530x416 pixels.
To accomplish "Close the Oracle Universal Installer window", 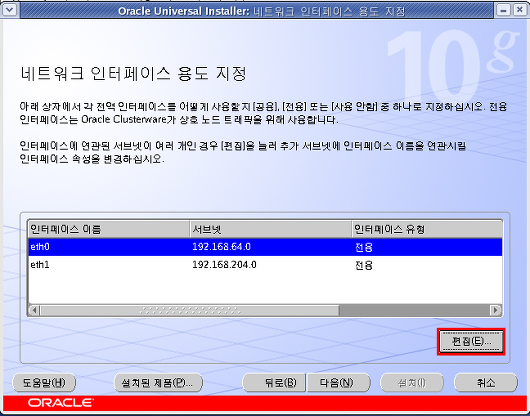I will click(x=520, y=10).
